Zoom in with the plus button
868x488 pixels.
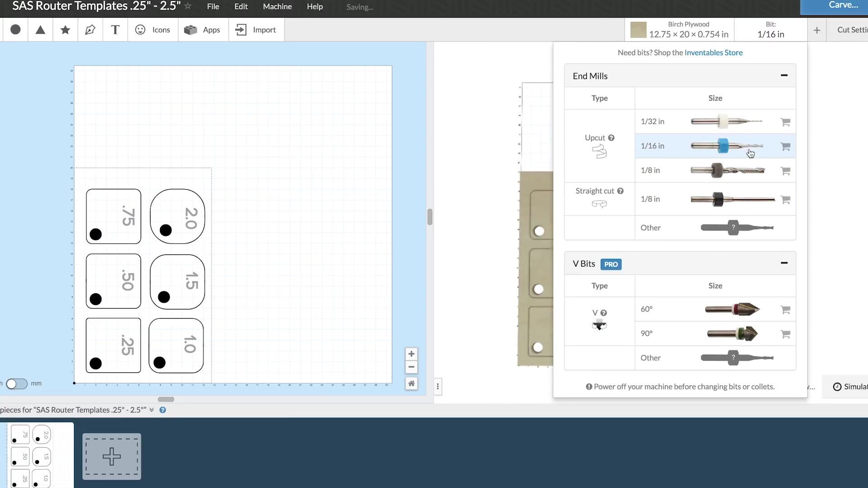(411, 354)
